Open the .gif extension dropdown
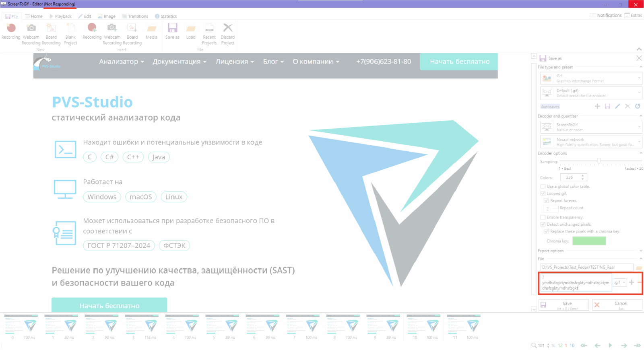644x350 pixels. point(620,282)
